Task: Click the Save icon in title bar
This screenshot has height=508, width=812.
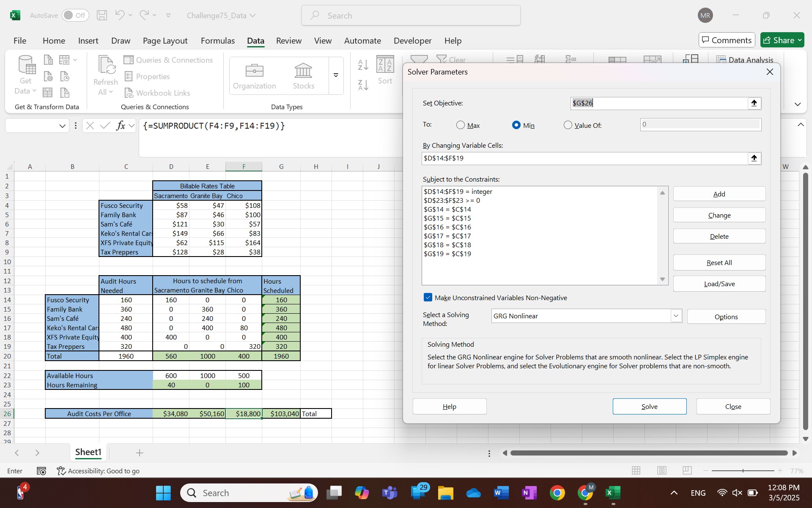Action: point(102,16)
